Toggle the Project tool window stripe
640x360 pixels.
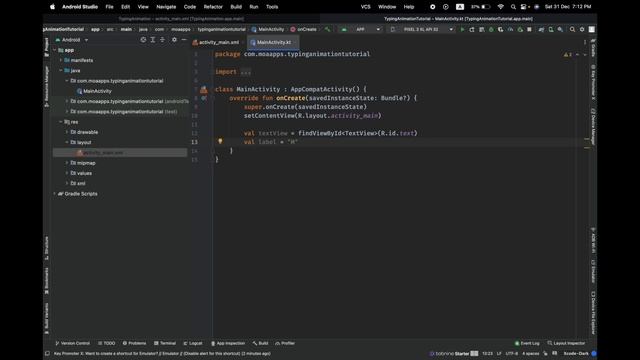coord(47,47)
